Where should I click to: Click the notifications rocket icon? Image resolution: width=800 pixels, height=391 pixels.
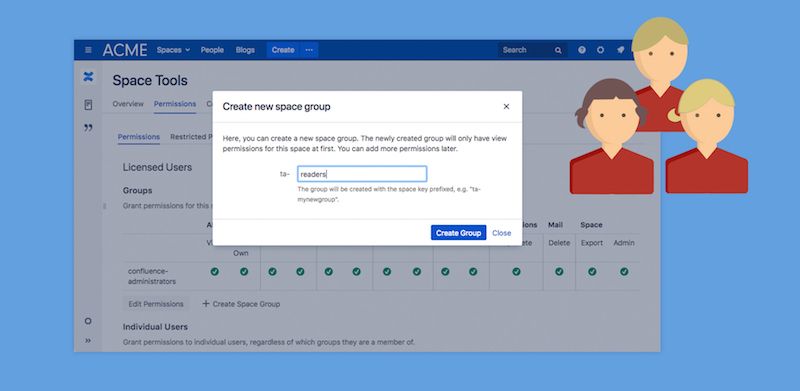tap(620, 50)
